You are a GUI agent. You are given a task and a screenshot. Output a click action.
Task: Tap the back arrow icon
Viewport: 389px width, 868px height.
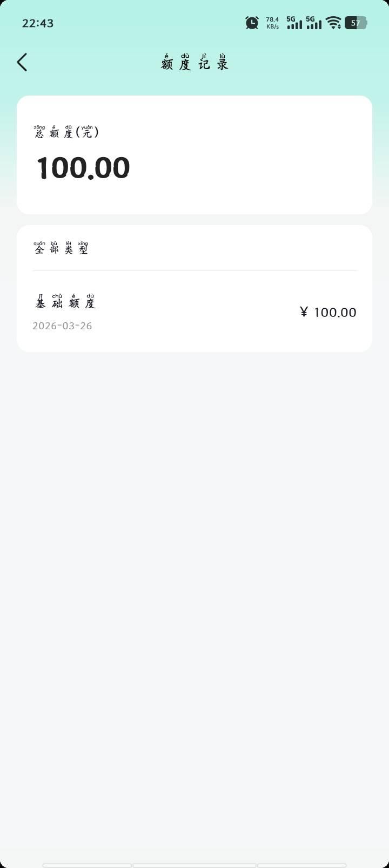pyautogui.click(x=22, y=63)
